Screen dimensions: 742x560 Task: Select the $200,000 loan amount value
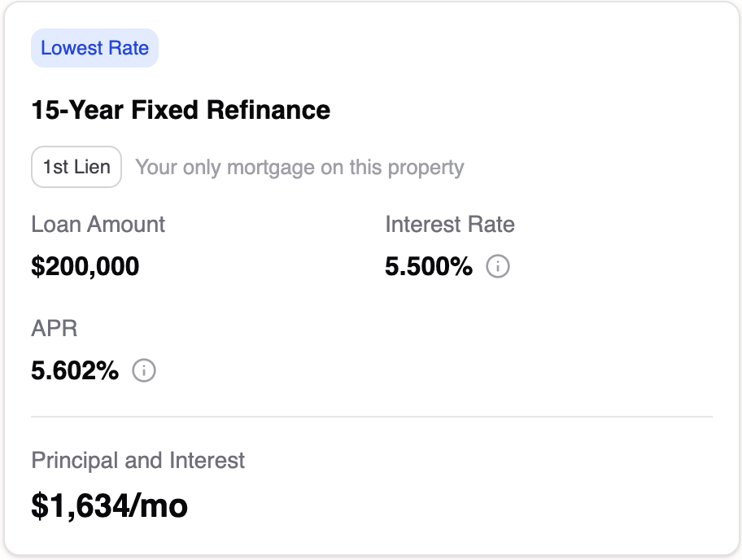[85, 266]
